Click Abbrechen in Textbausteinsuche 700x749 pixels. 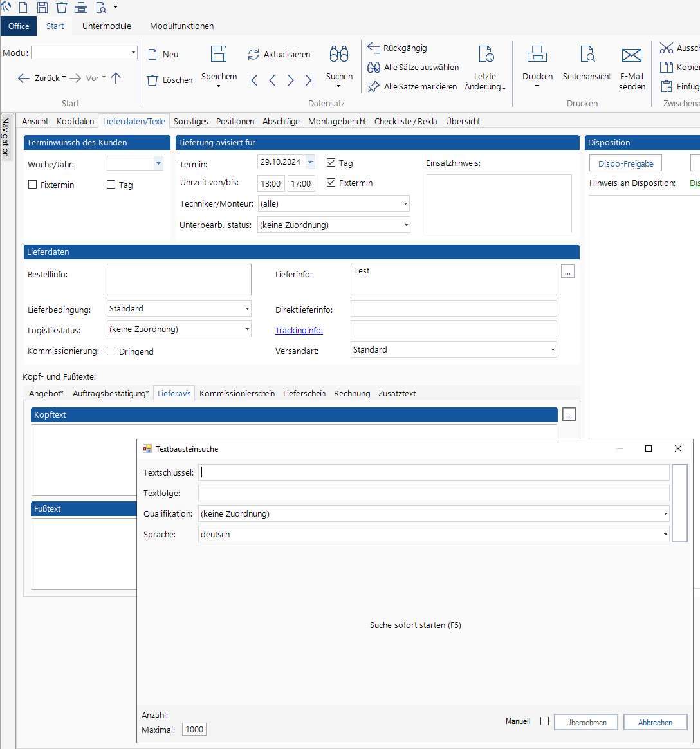click(655, 722)
